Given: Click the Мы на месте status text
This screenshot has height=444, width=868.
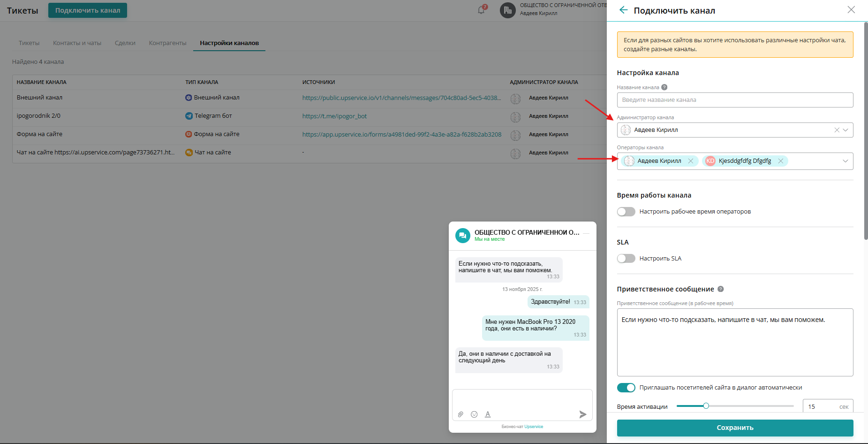Looking at the screenshot, I should point(490,239).
